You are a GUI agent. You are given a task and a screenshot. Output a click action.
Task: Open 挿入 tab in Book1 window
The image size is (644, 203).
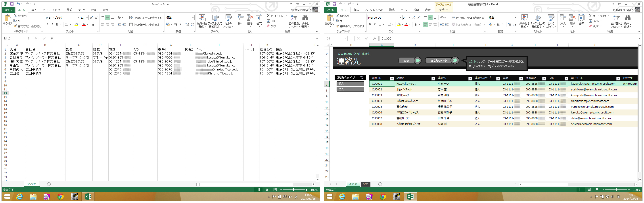[34, 10]
